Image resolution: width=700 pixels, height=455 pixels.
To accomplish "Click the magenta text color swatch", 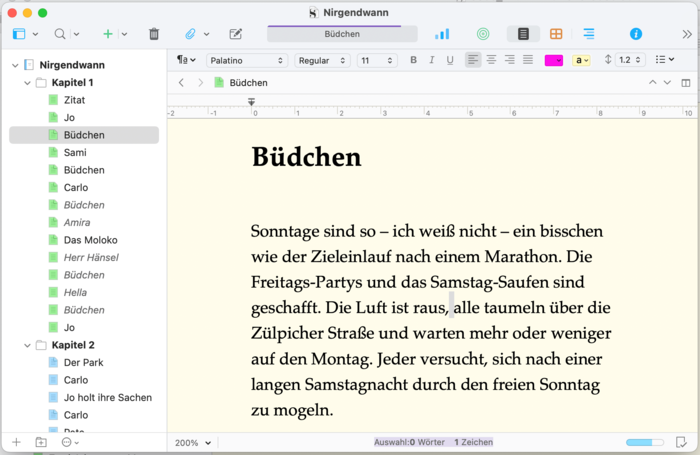I will pos(553,60).
